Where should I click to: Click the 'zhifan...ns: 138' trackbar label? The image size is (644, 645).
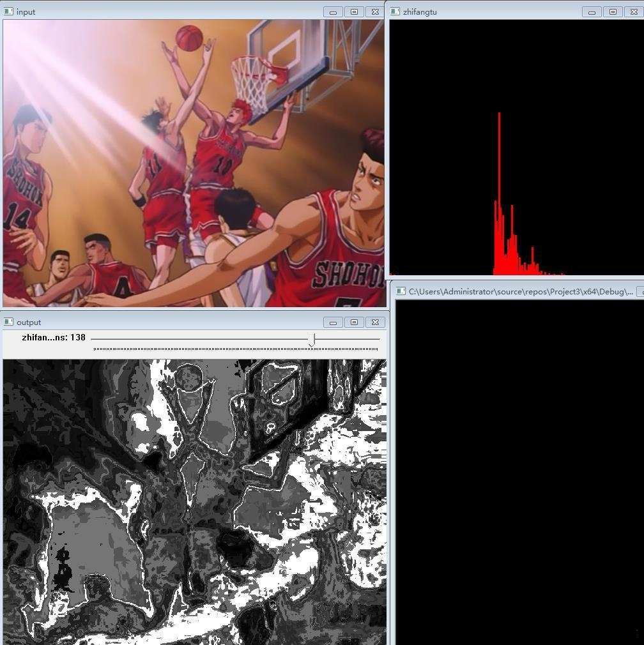pos(54,337)
